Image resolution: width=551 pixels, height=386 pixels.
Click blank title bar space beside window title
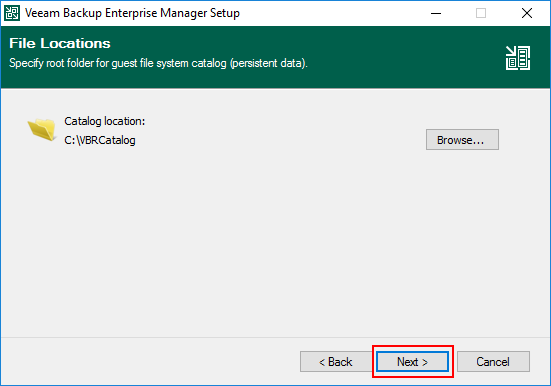(334, 13)
